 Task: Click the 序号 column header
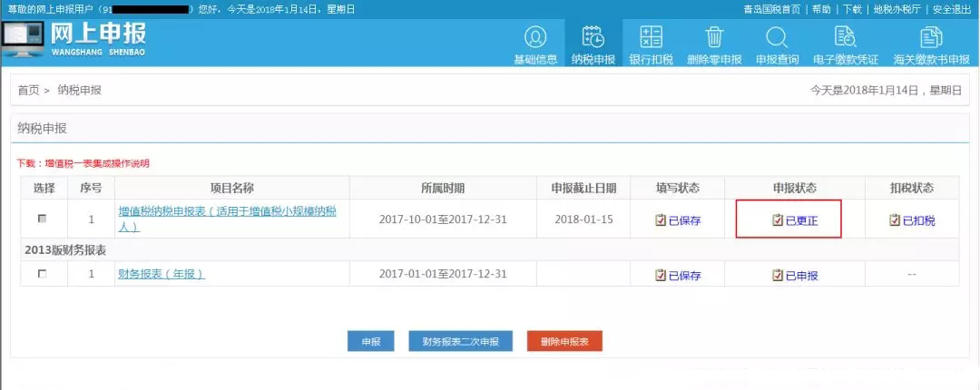click(92, 188)
